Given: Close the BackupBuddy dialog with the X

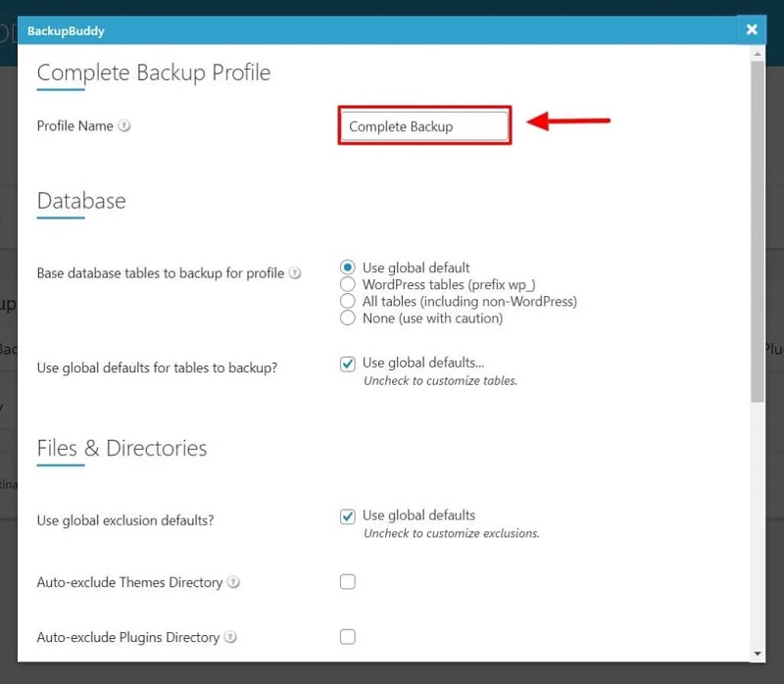Looking at the screenshot, I should (x=751, y=30).
